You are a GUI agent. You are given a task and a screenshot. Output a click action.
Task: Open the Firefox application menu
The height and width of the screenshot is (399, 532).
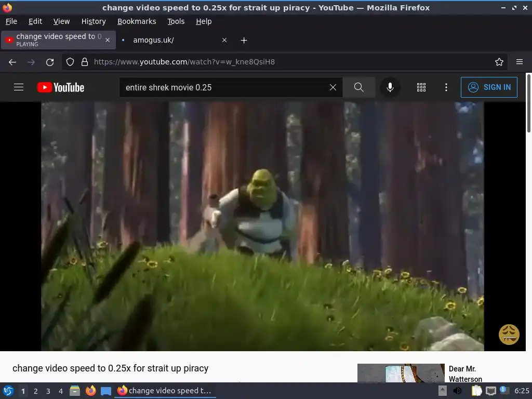point(519,62)
